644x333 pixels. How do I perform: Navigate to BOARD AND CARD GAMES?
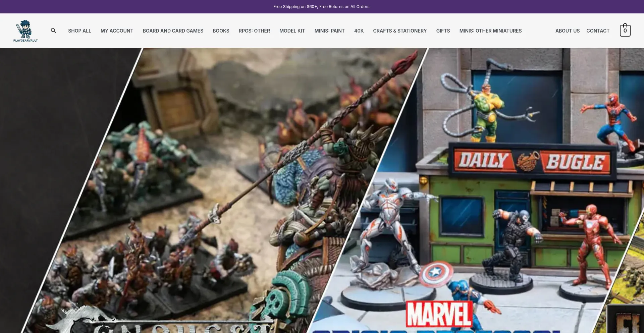pos(173,31)
